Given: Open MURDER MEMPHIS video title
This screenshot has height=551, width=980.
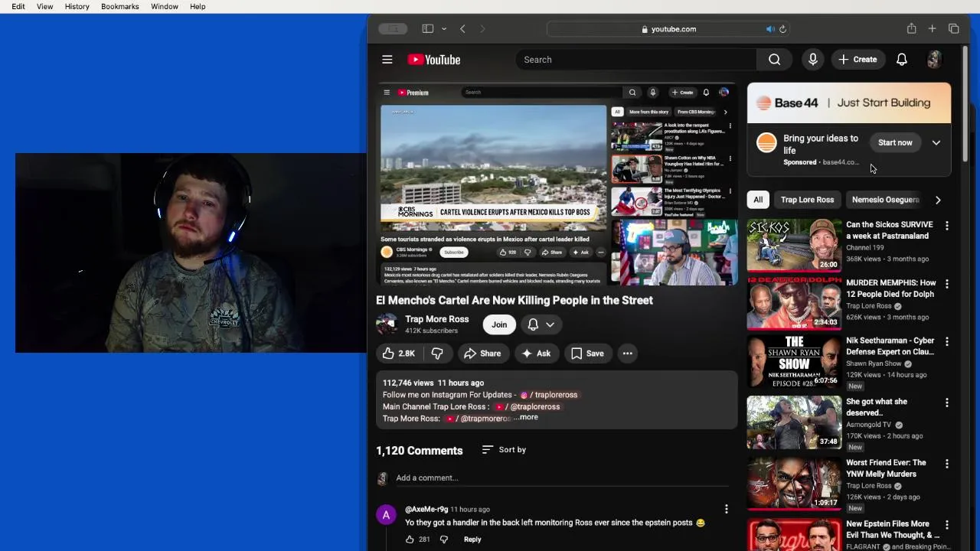Looking at the screenshot, I should (891, 289).
